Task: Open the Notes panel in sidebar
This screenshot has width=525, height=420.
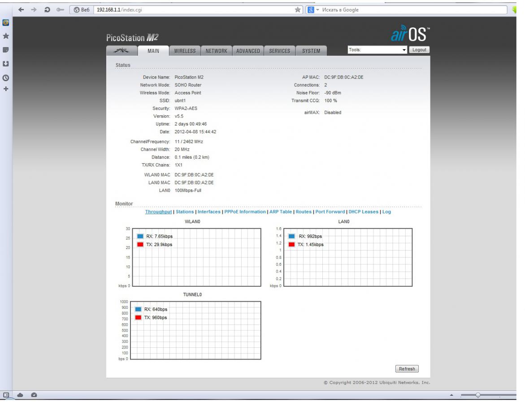Action: point(6,50)
